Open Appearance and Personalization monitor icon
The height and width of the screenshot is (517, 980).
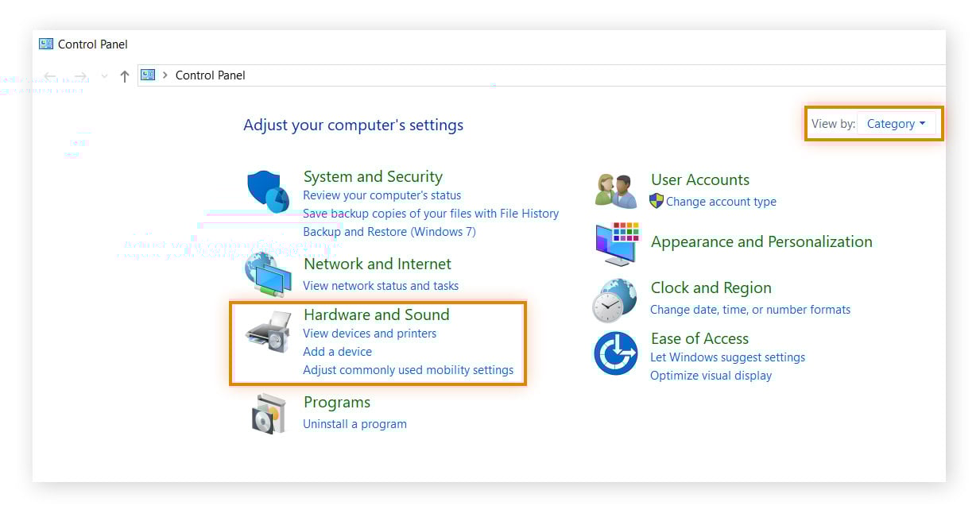617,243
